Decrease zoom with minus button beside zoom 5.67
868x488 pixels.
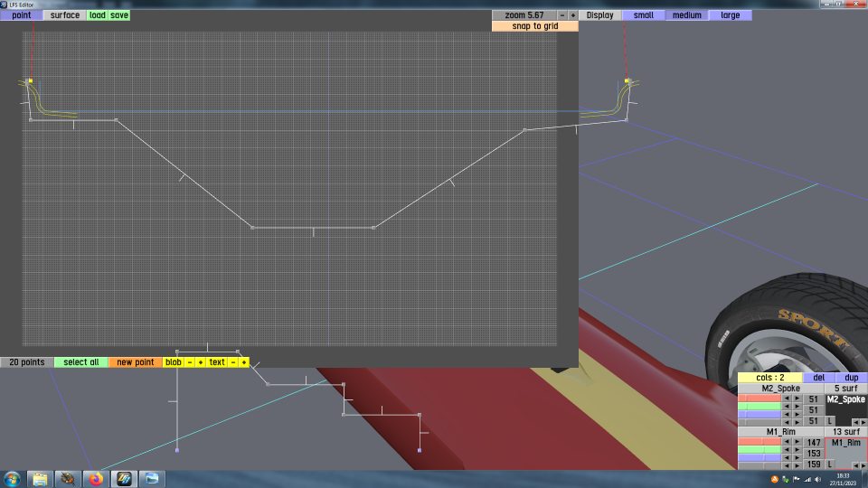point(561,15)
